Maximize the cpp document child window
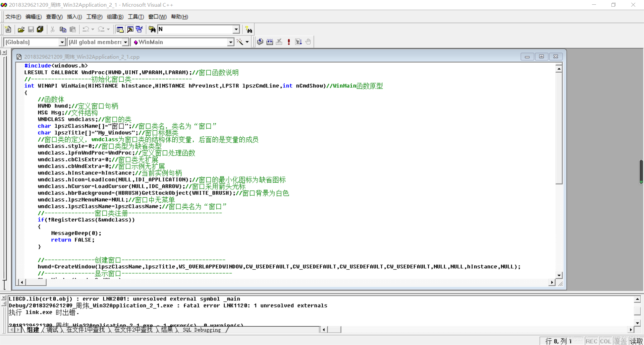 pyautogui.click(x=541, y=57)
